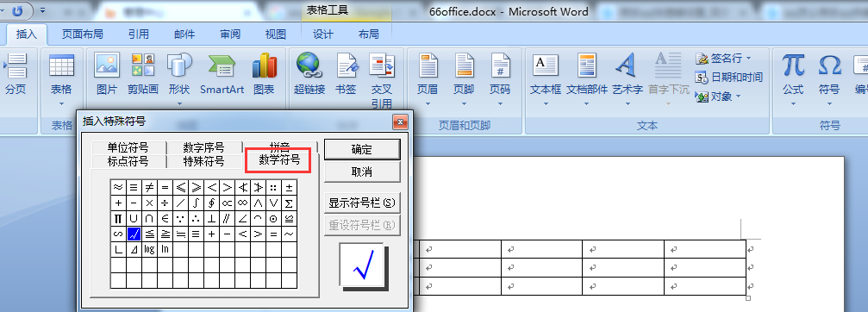Expand the 页眉 header dropdown
This screenshot has height=312, width=868.
point(428,80)
